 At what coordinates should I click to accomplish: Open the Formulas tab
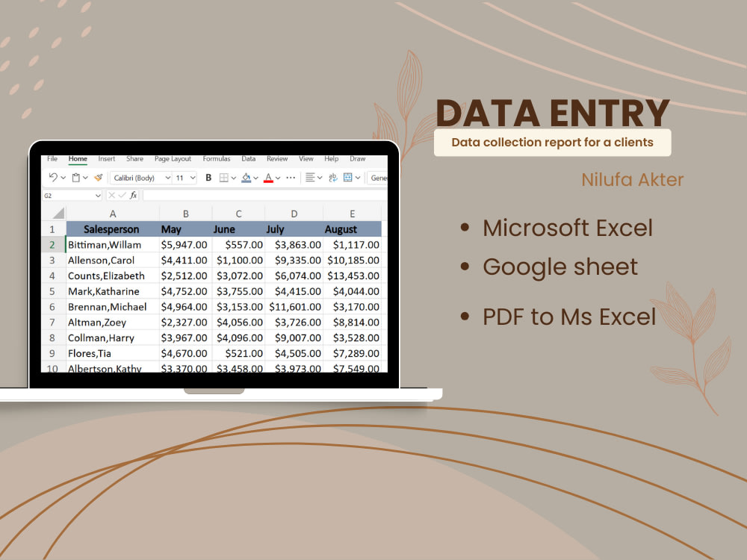pyautogui.click(x=217, y=158)
